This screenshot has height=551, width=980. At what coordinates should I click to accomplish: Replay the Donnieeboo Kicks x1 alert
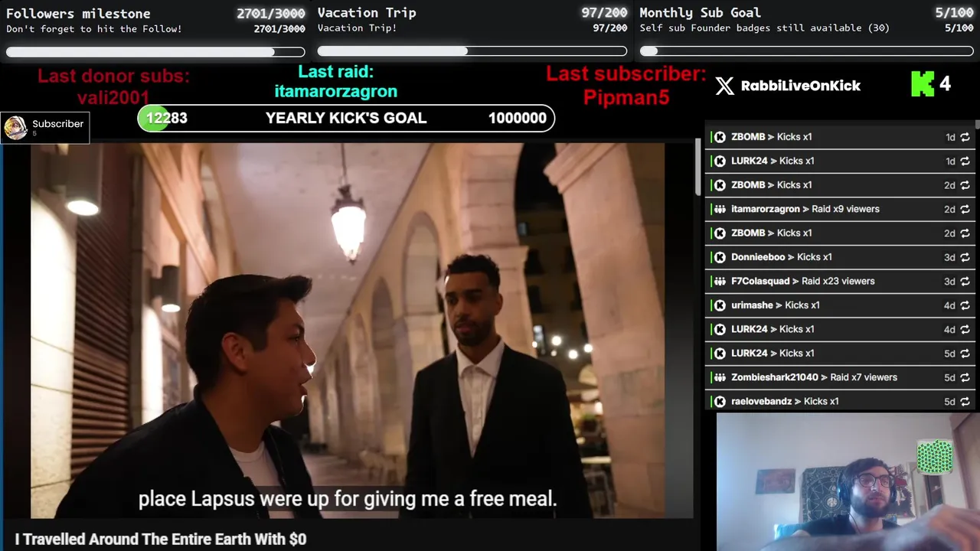(965, 257)
